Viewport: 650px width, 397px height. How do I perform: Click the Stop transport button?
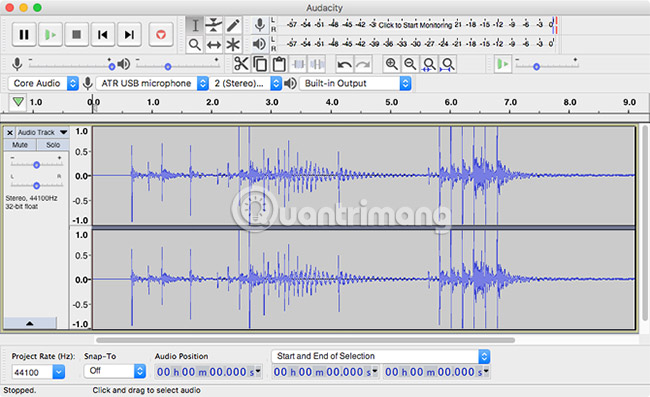(x=77, y=34)
